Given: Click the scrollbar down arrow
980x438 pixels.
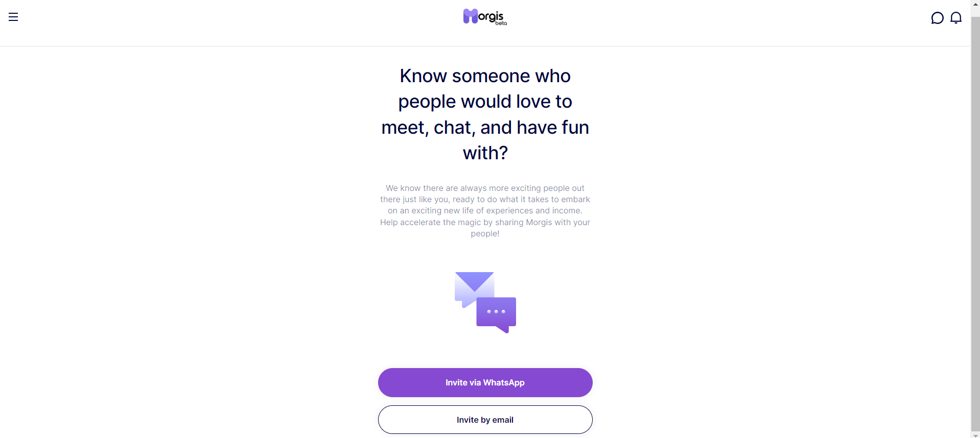Looking at the screenshot, I should (x=975, y=435).
